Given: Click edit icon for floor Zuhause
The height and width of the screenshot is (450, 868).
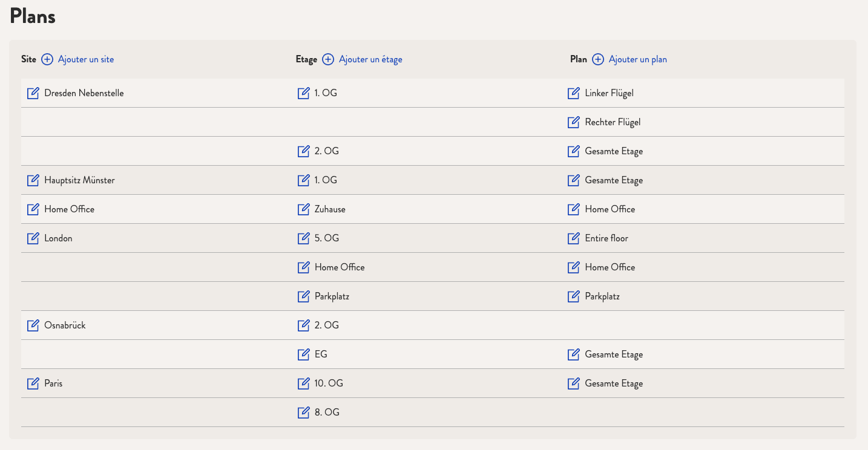Looking at the screenshot, I should 304,209.
